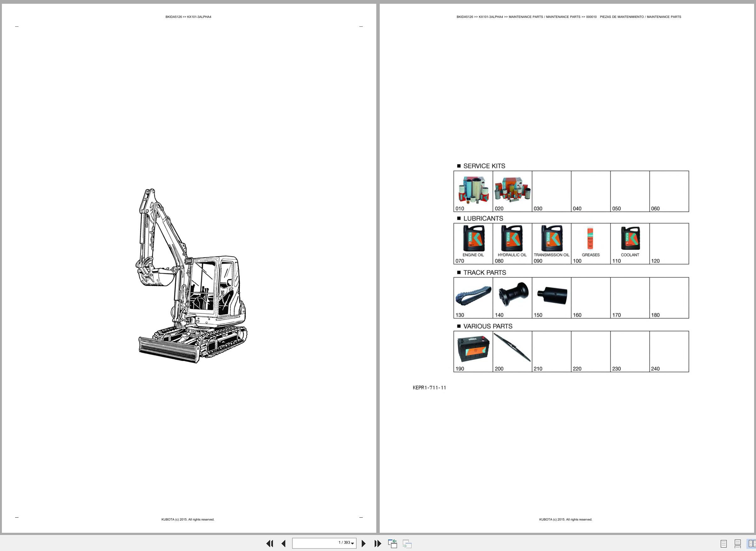Switch to continuous page scrolling view
Viewport: 756px width, 551px height.
[738, 544]
